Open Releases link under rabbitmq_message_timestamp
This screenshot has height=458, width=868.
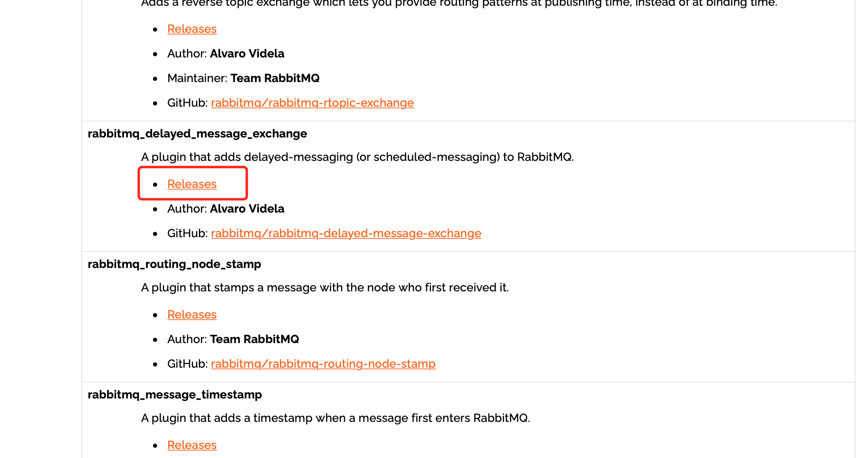[192, 445]
